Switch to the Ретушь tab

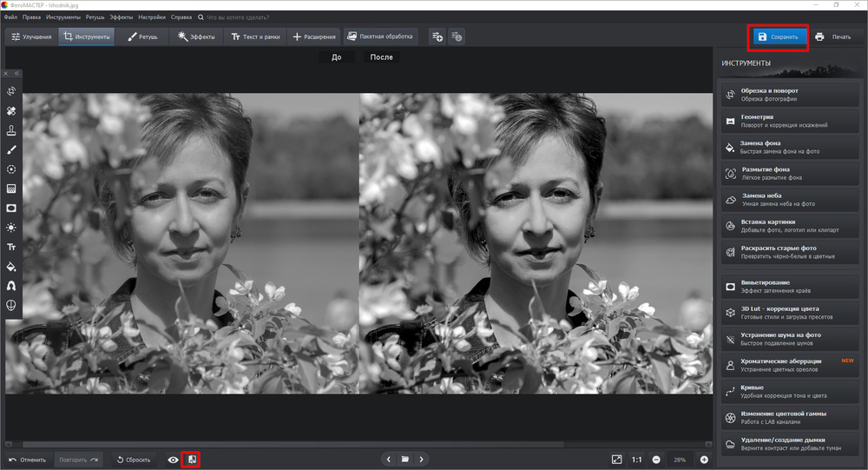click(142, 36)
